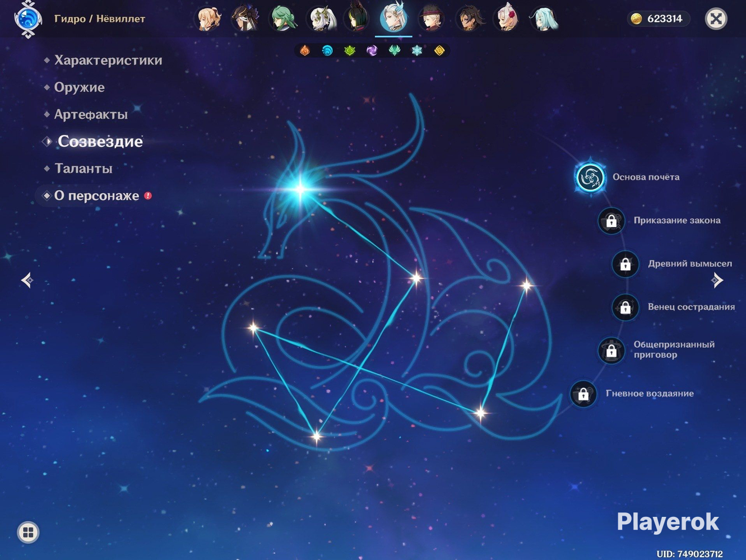Select the highlighted Neuvillette portrait
The width and height of the screenshot is (746, 560).
coord(393,18)
